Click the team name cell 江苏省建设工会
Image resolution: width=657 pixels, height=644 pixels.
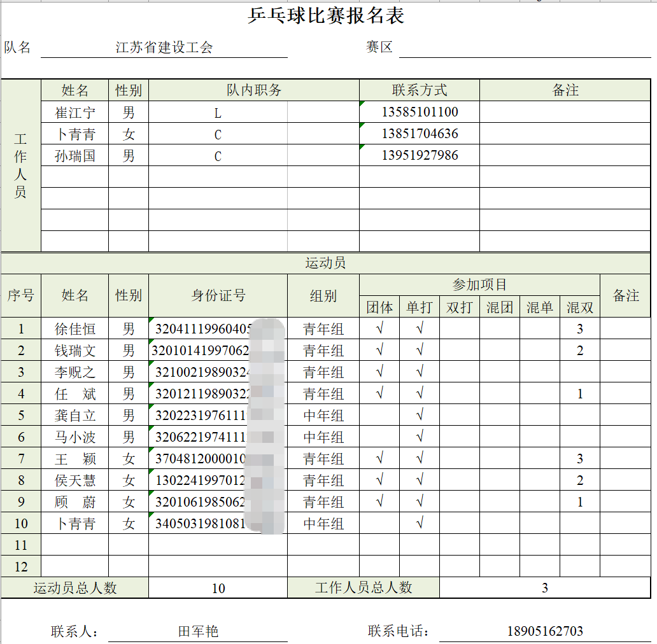[x=164, y=47]
